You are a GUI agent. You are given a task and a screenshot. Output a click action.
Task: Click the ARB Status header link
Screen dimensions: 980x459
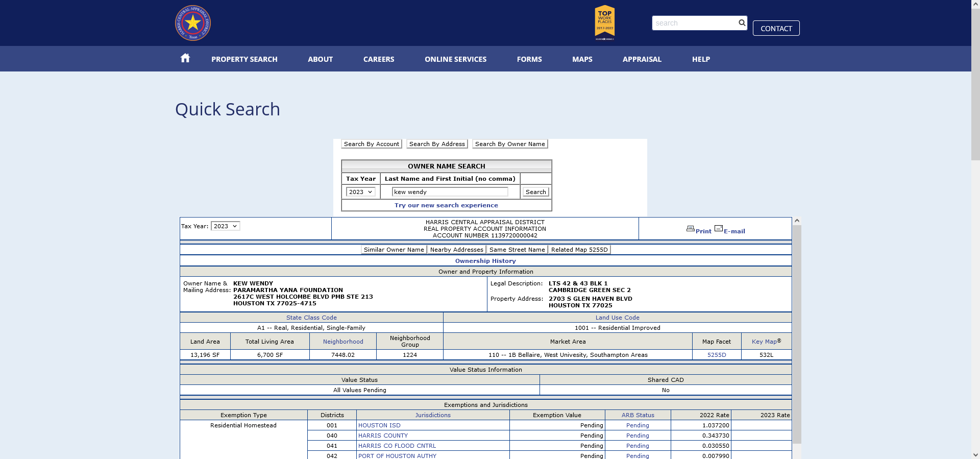click(638, 415)
